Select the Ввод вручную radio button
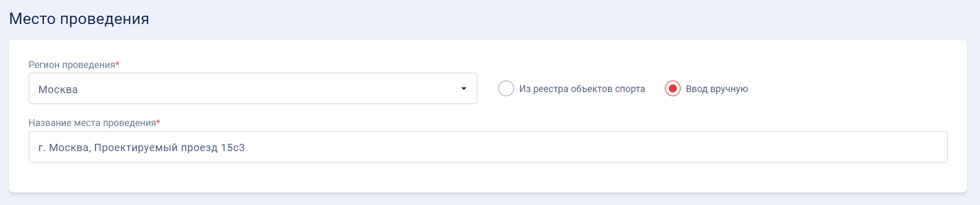This screenshot has width=980, height=205. point(673,89)
